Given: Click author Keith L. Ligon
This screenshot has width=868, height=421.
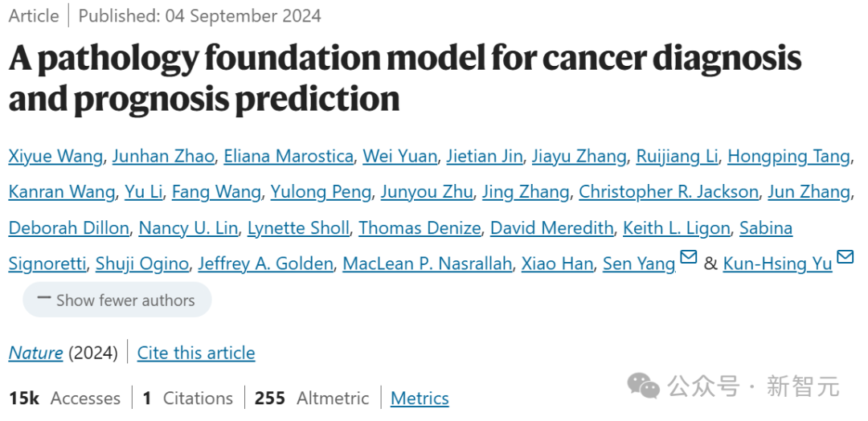Looking at the screenshot, I should (x=676, y=228).
